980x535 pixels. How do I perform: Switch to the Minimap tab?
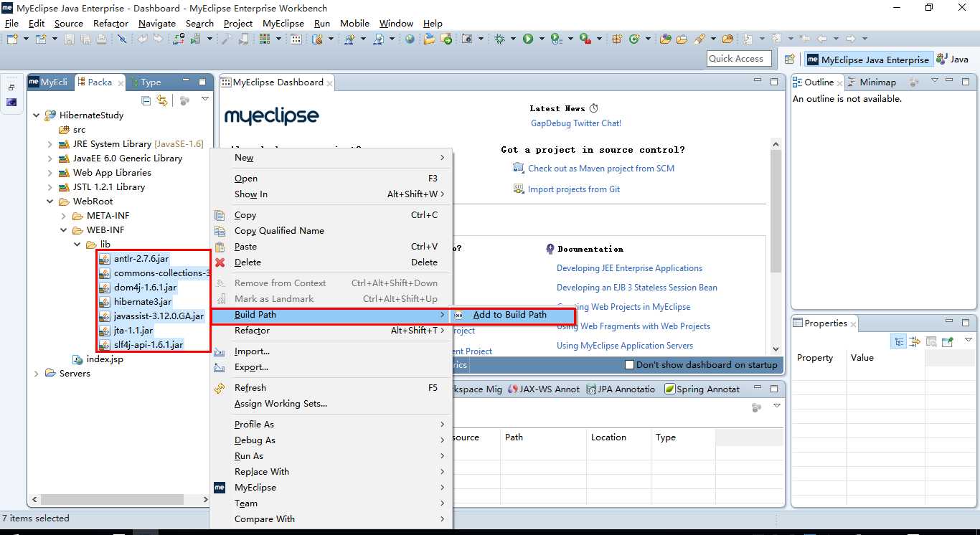[x=872, y=82]
